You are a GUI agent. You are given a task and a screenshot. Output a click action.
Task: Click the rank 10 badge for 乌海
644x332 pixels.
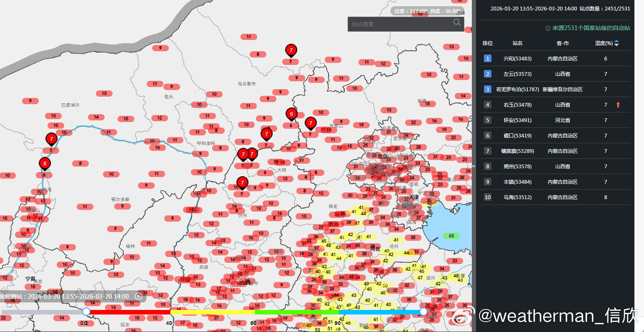pyautogui.click(x=488, y=197)
